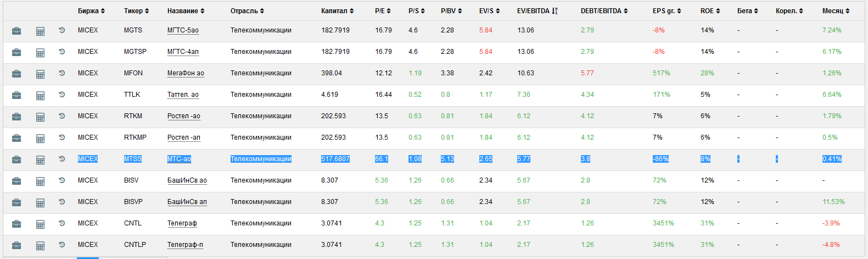Open the calculator icon for MGTSP

pos(40,53)
